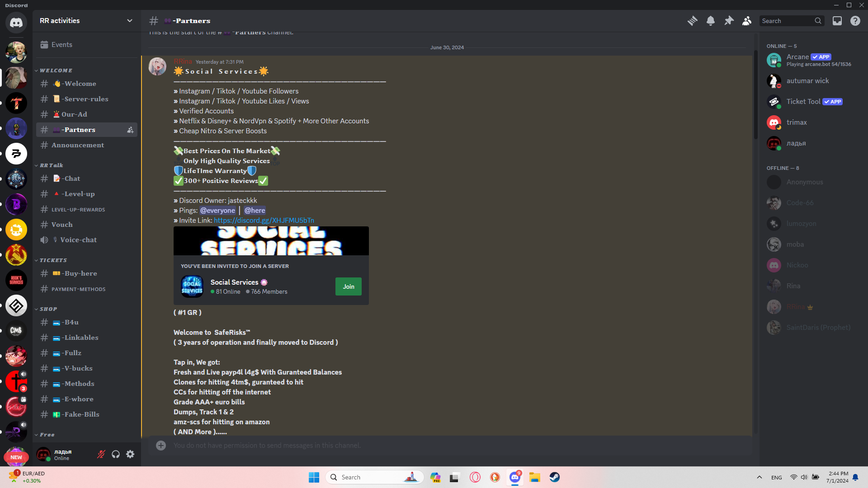The image size is (868, 488).
Task: Open the CMS server icon
Action: [x=16, y=331]
